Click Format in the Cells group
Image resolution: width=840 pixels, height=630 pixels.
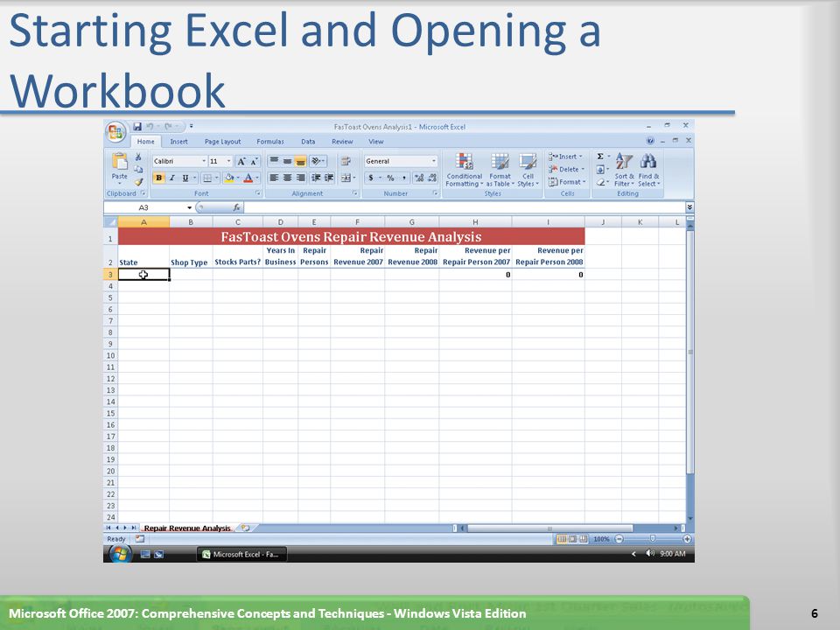[x=567, y=182]
